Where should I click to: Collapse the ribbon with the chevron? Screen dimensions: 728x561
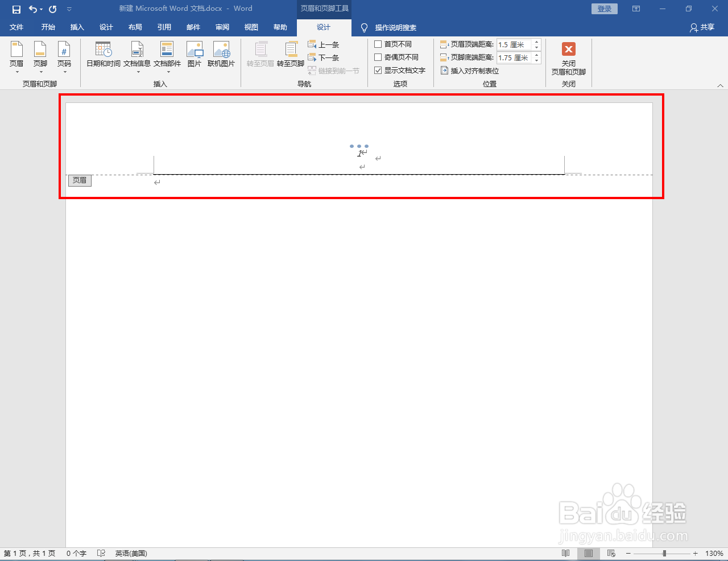coord(720,85)
